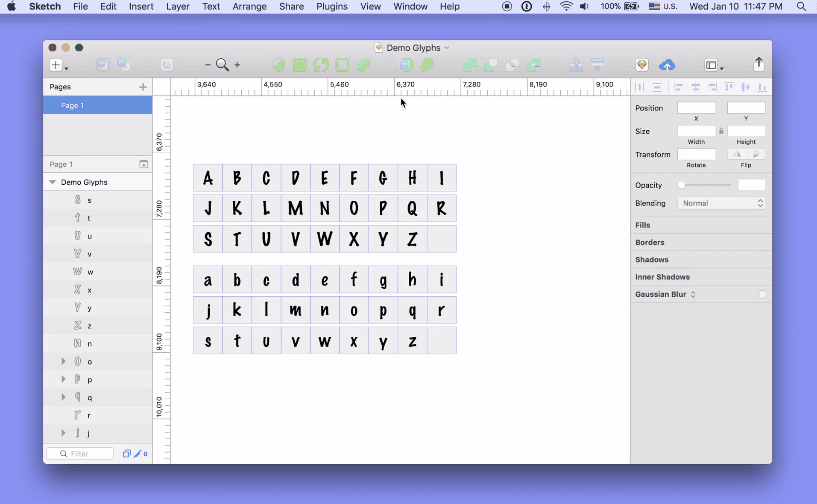817x504 pixels.
Task: Open the Blending Normal dropdown
Action: (x=721, y=203)
